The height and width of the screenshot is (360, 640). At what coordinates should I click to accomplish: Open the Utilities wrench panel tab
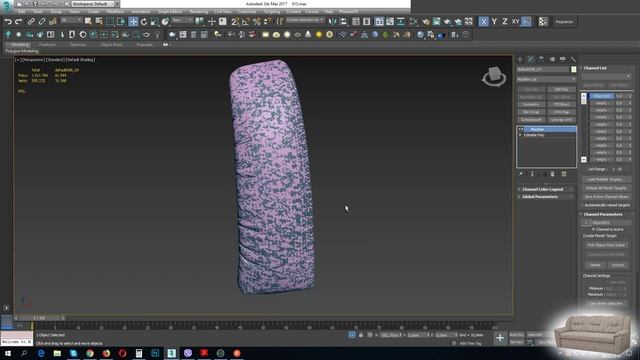point(573,60)
